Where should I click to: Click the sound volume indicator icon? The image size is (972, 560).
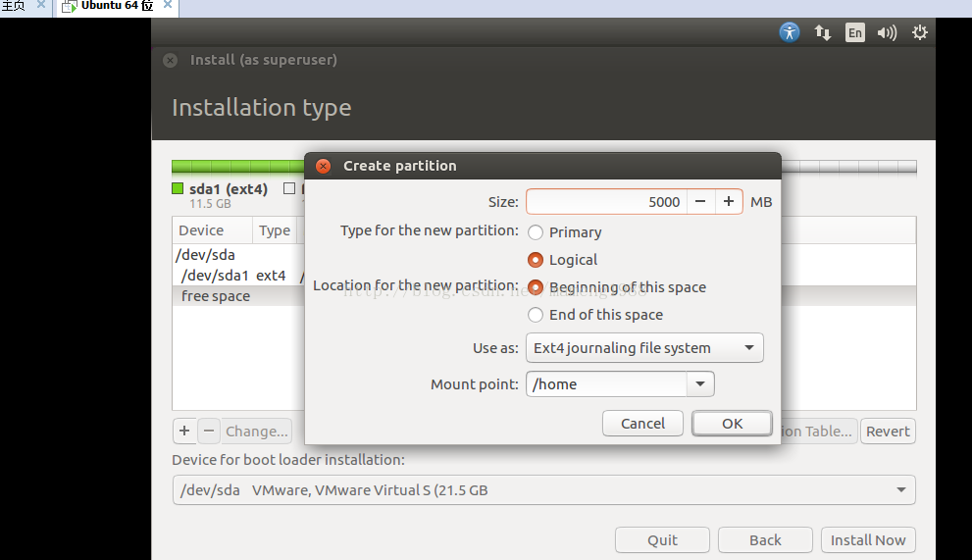click(x=887, y=32)
